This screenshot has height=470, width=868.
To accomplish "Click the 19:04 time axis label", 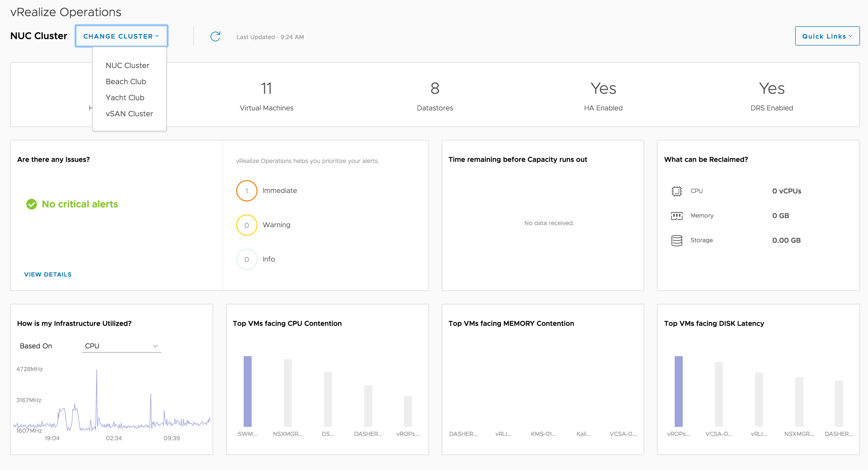I will 52,438.
